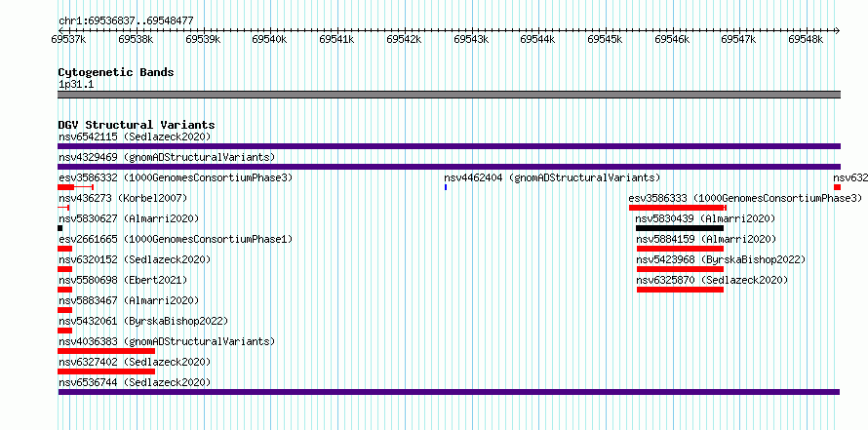Click the gray 1p31.1 cytogenetic band bar

449,95
